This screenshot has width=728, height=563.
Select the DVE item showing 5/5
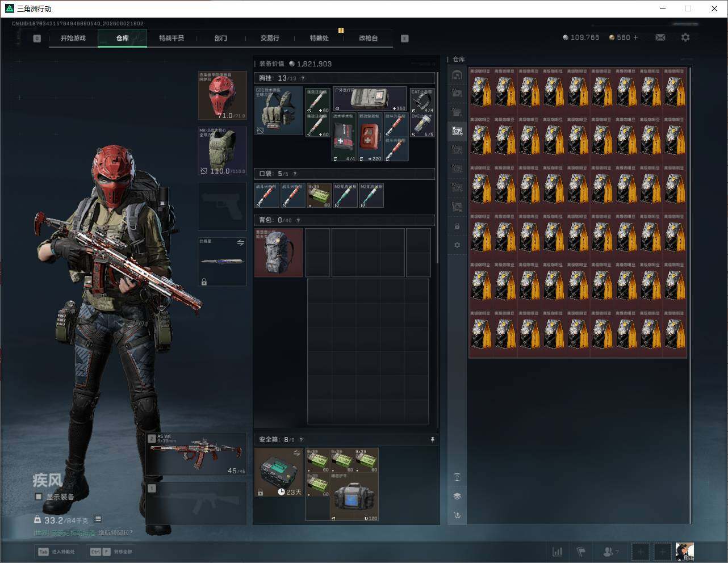click(x=422, y=125)
